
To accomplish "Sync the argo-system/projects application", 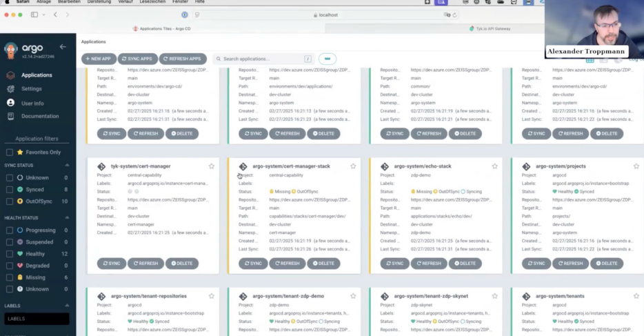I will [536, 264].
